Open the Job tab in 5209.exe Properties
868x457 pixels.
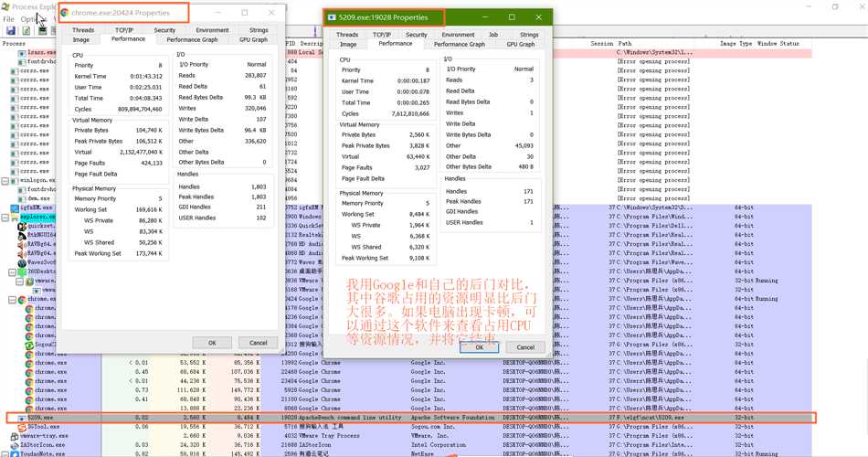click(493, 35)
